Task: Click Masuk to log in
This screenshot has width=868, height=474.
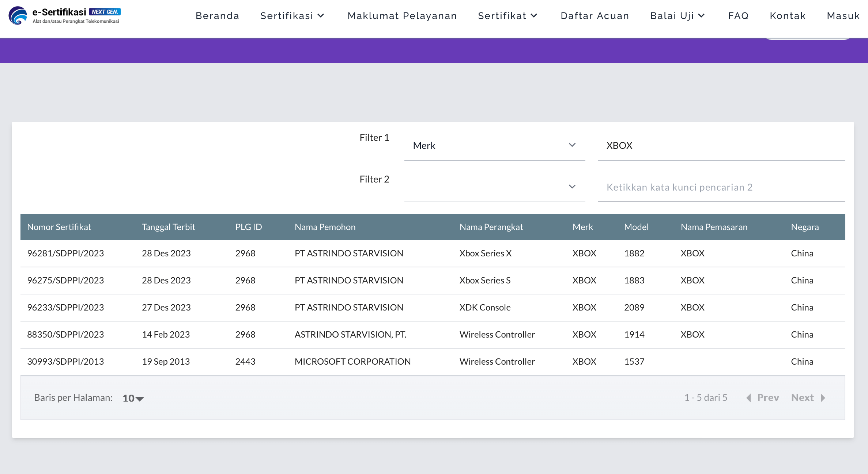Action: 843,16
